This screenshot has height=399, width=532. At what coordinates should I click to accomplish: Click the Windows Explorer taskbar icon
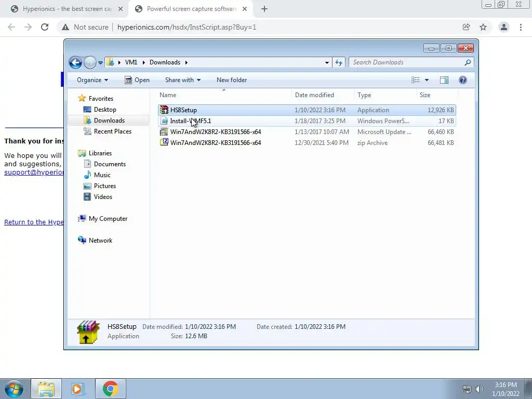tap(46, 389)
